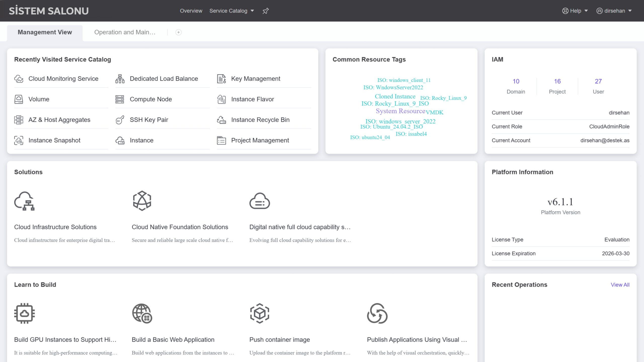The width and height of the screenshot is (644, 362).
Task: Open the Instance Recycle Bin icon
Action: pos(221,120)
